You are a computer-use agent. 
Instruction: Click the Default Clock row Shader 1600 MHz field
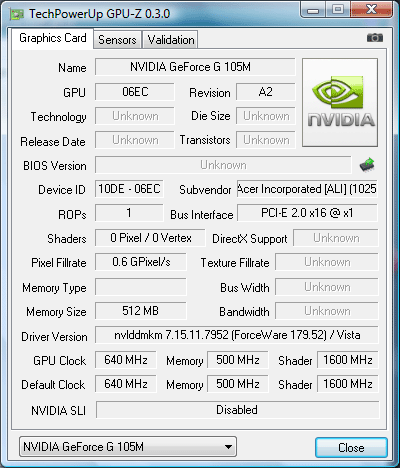tap(348, 384)
